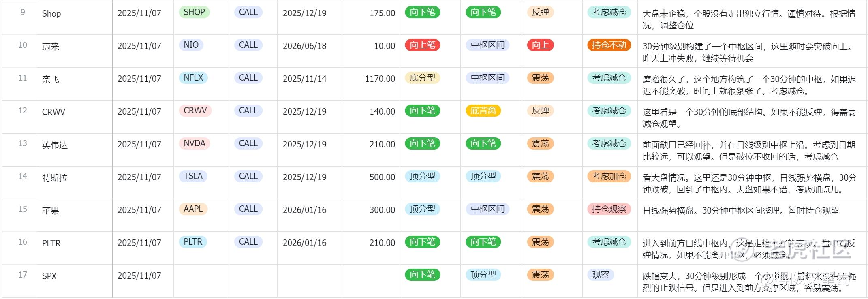868x299 pixels.
Task: Select the 中枢区间 tag in 蔚来 row
Action: coord(487,45)
